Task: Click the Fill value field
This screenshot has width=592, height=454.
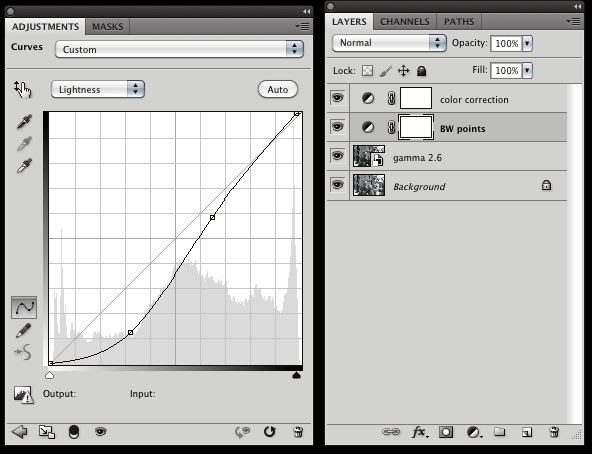Action: [506, 70]
